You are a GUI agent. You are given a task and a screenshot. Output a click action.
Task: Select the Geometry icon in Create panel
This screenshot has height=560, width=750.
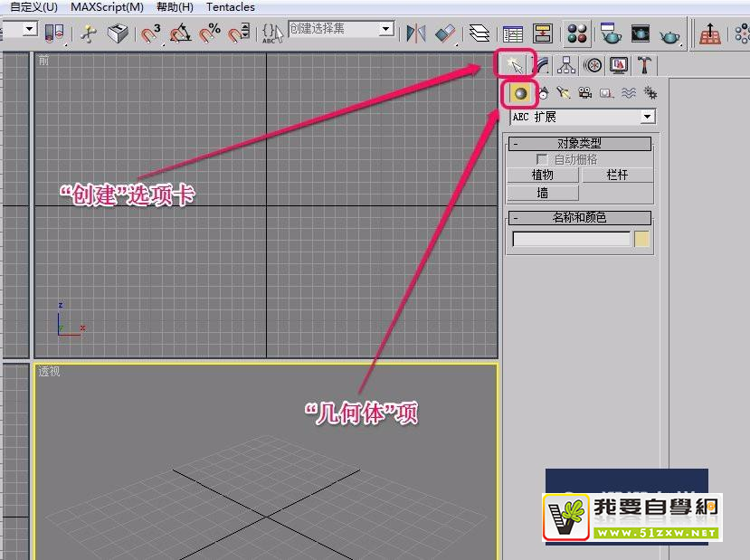coord(521,92)
